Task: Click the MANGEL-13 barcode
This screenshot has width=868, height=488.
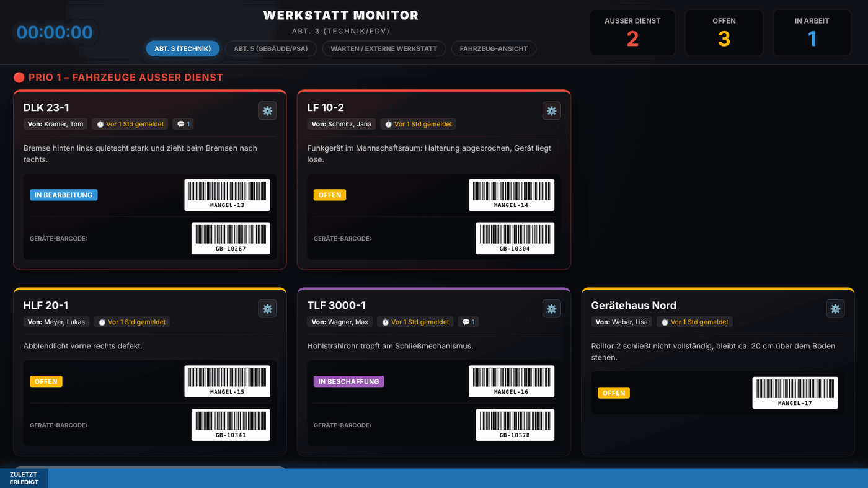Action: pos(227,195)
